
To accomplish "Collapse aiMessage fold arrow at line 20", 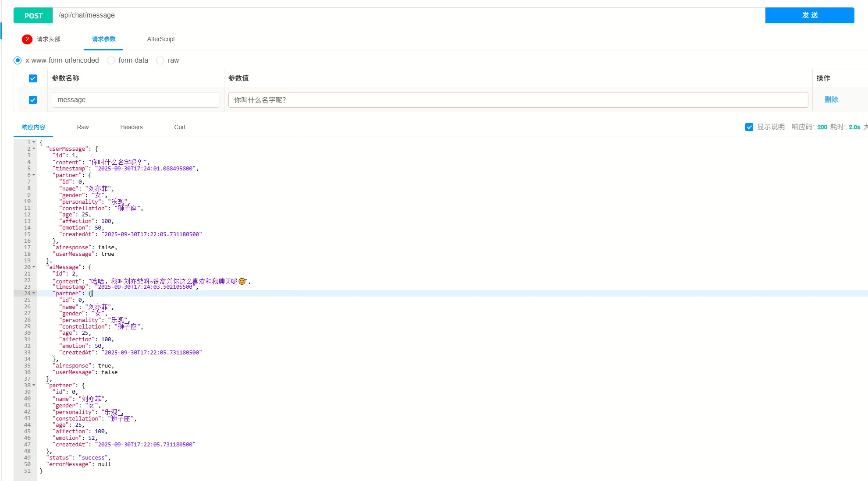I will [x=34, y=267].
